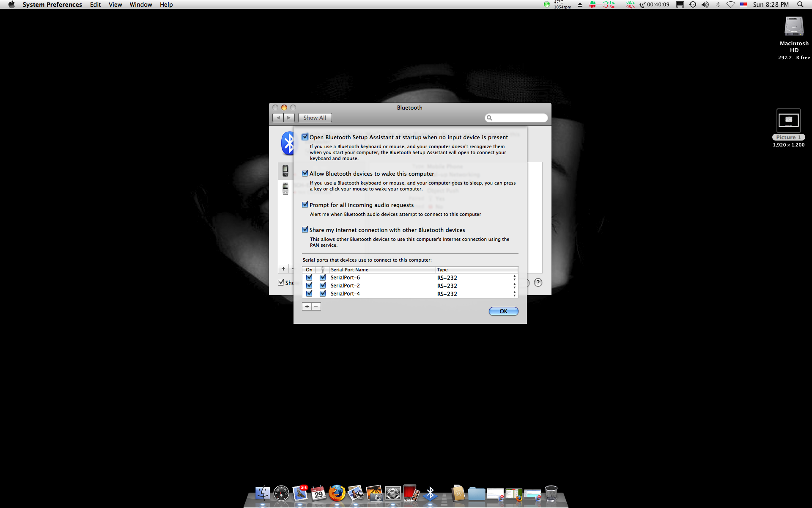The height and width of the screenshot is (508, 812).
Task: Disable Share my internet connection checkbox
Action: 305,230
